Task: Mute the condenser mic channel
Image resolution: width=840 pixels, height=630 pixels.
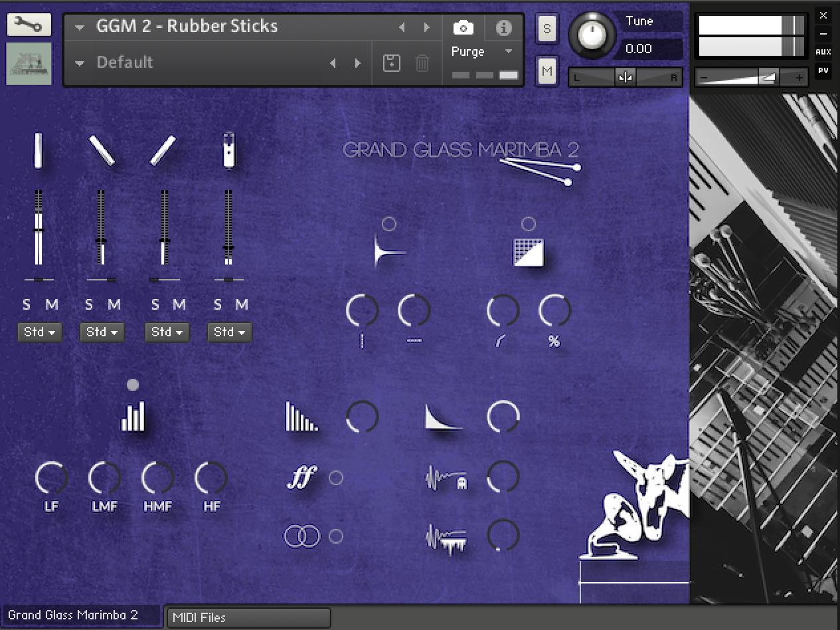Action: [x=242, y=305]
